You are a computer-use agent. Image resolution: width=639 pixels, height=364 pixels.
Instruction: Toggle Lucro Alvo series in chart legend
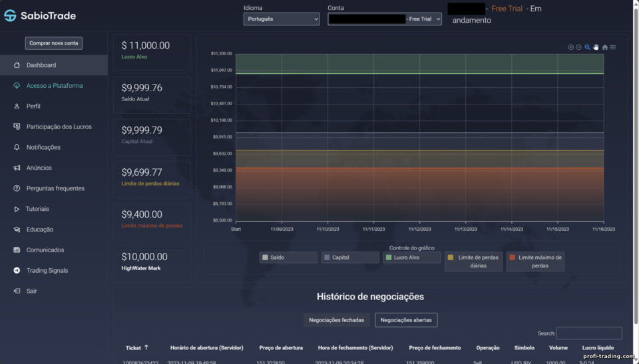[411, 258]
